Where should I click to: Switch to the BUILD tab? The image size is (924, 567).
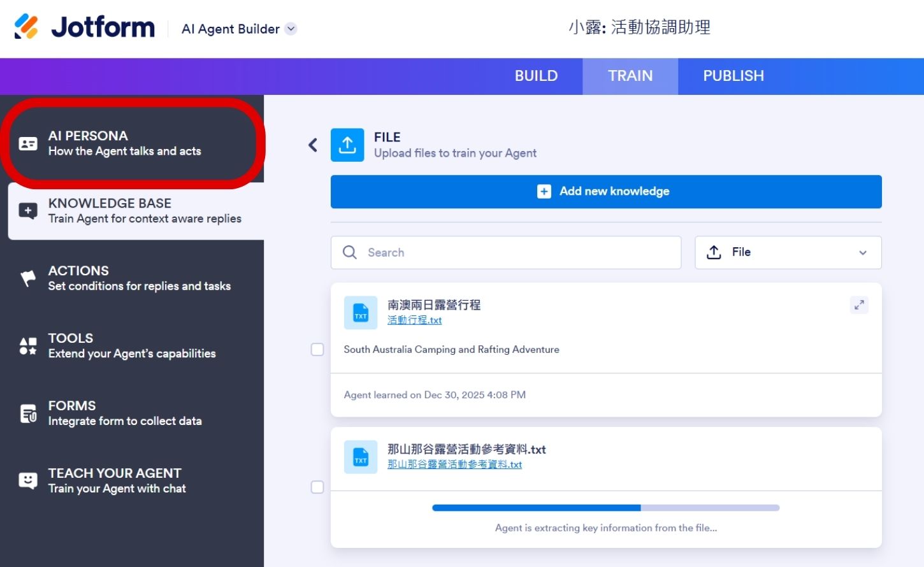click(x=536, y=76)
